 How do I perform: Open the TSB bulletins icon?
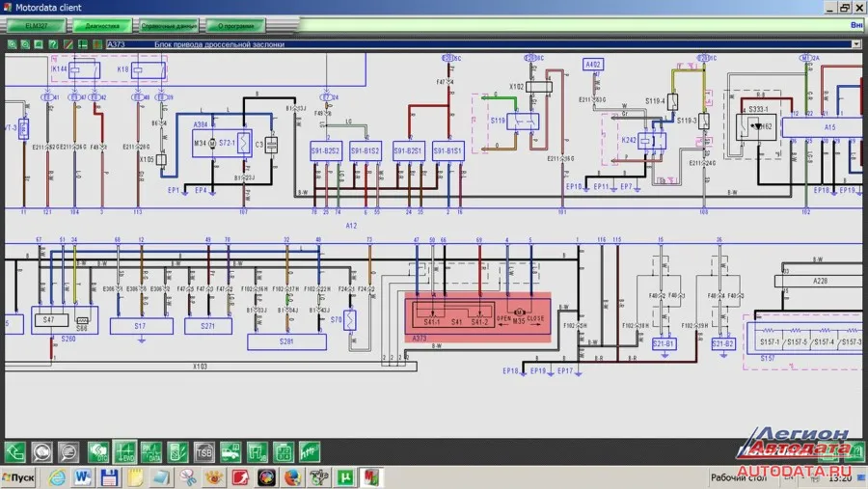tap(203, 450)
